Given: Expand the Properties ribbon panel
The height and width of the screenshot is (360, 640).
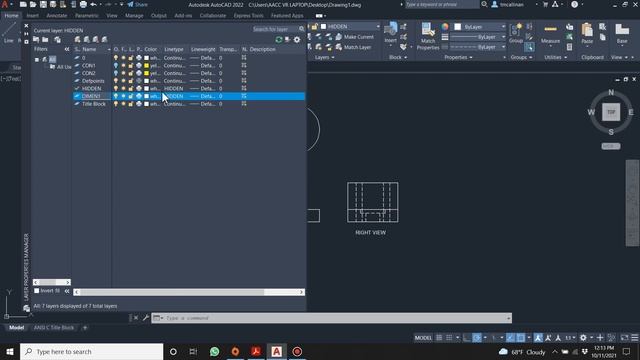Looking at the screenshot, I should (x=458, y=57).
